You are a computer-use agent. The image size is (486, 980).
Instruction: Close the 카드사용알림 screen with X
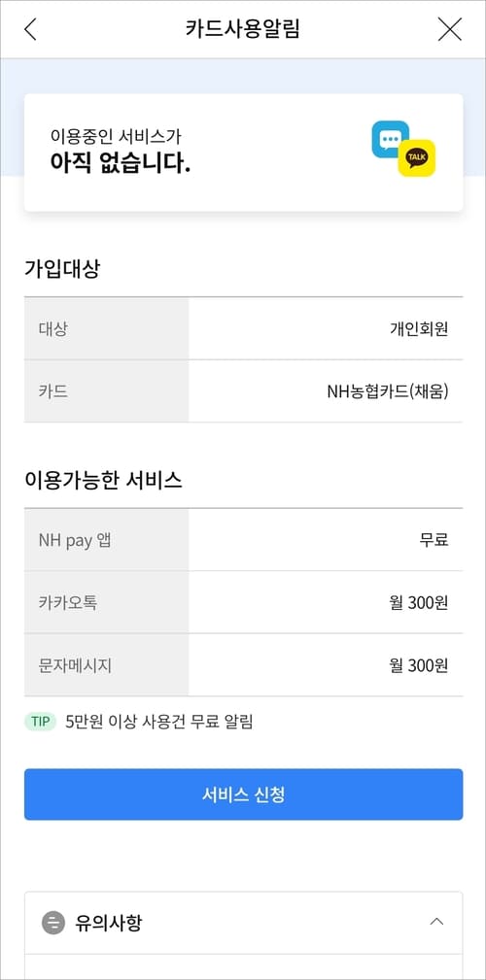pos(449,29)
